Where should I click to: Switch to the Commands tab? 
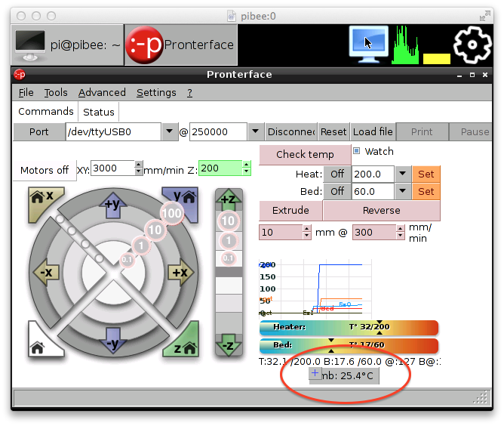click(45, 111)
